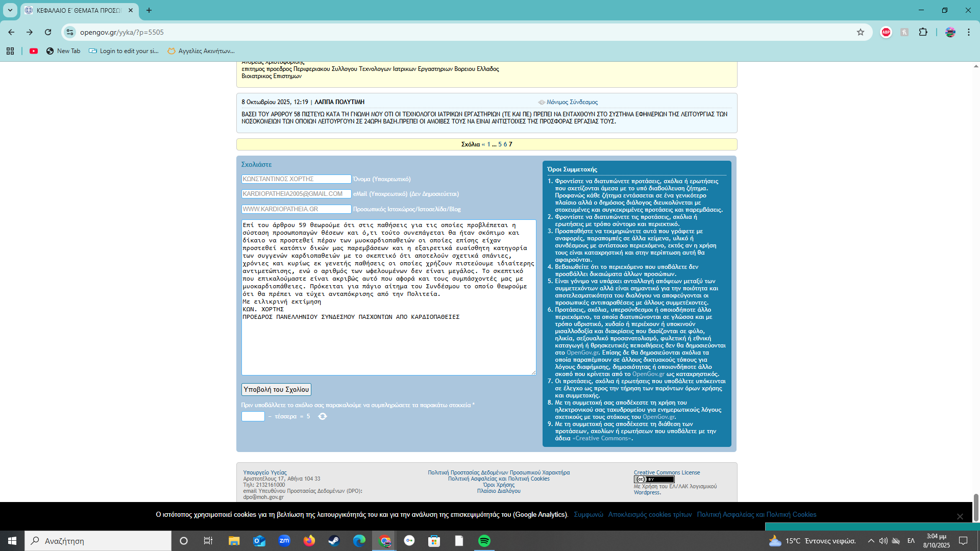
Task: Open a new browser tab
Action: (x=149, y=10)
